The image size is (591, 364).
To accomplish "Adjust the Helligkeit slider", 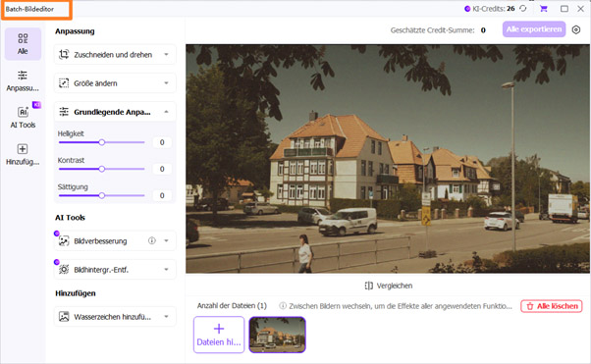I will 102,142.
